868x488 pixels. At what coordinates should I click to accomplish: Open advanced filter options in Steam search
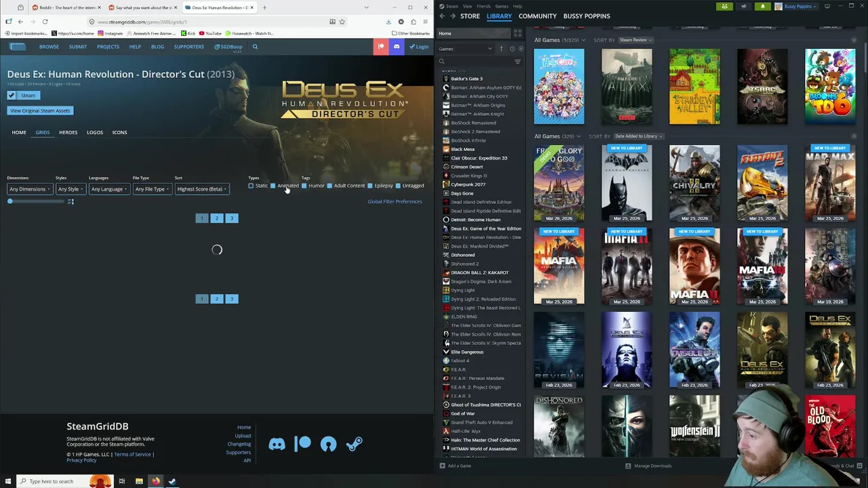[517, 62]
